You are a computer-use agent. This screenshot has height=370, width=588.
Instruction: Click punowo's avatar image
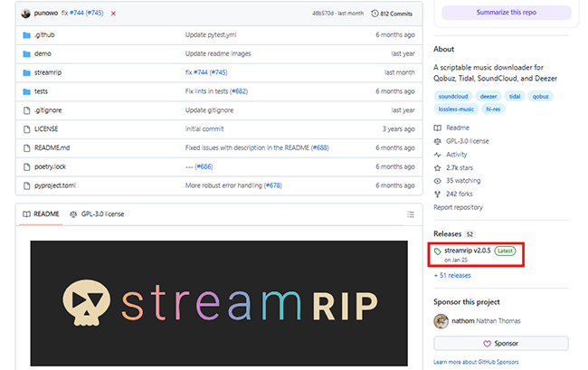[25, 14]
